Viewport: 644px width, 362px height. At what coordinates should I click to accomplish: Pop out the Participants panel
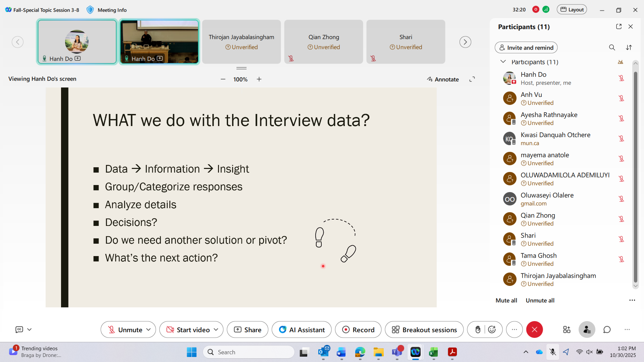click(619, 26)
